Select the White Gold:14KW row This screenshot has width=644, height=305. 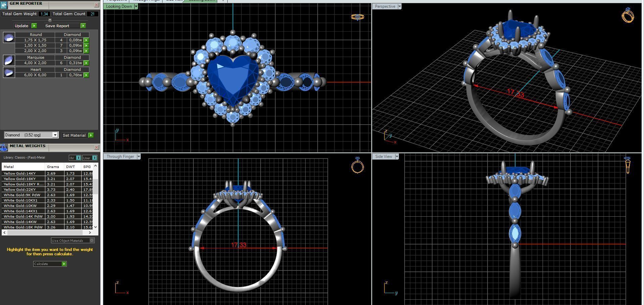47,222
